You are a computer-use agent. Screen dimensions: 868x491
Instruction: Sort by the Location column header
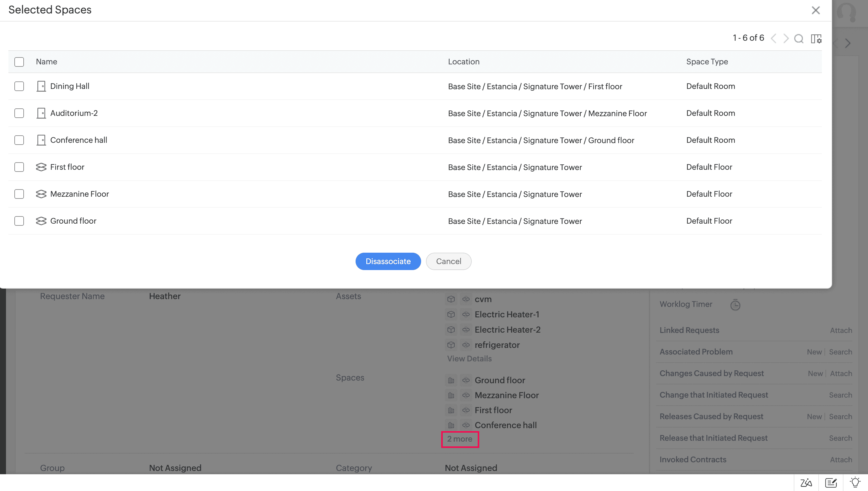(464, 62)
